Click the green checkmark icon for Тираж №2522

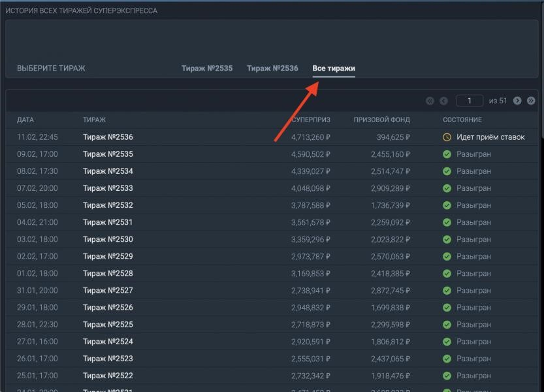pyautogui.click(x=447, y=376)
